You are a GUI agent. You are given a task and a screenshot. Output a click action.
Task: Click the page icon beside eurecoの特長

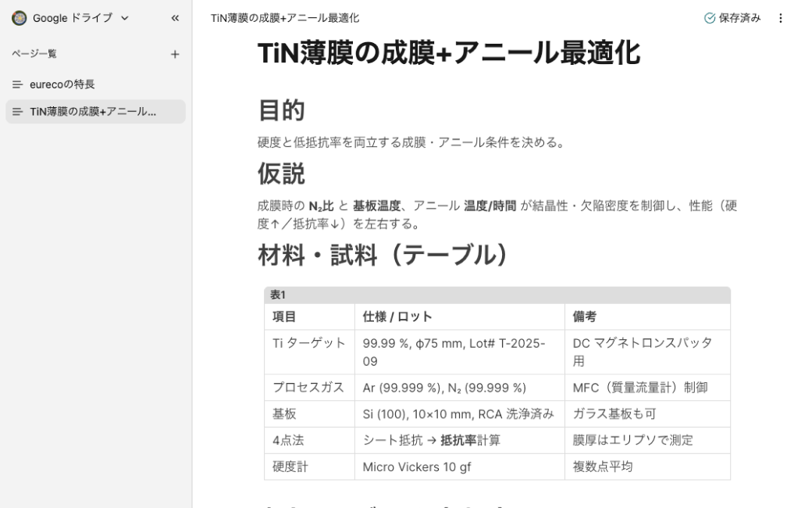click(17, 84)
